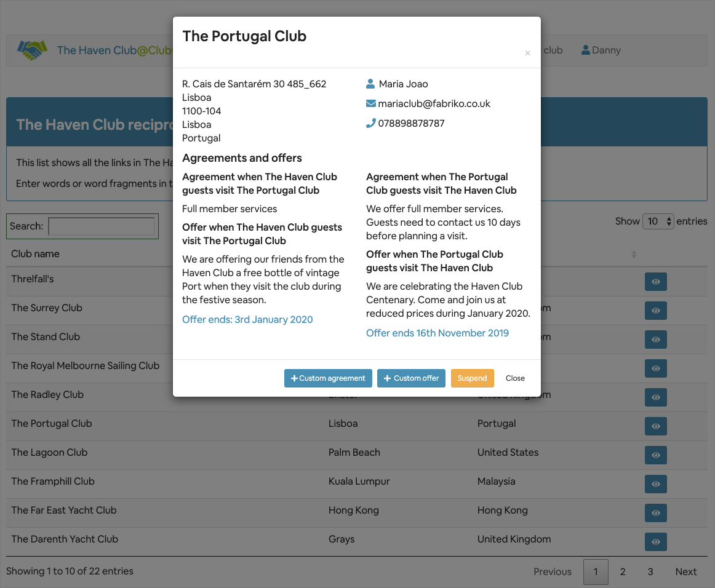Click the Search input field
Viewport: 715px width, 588px height.
102,226
